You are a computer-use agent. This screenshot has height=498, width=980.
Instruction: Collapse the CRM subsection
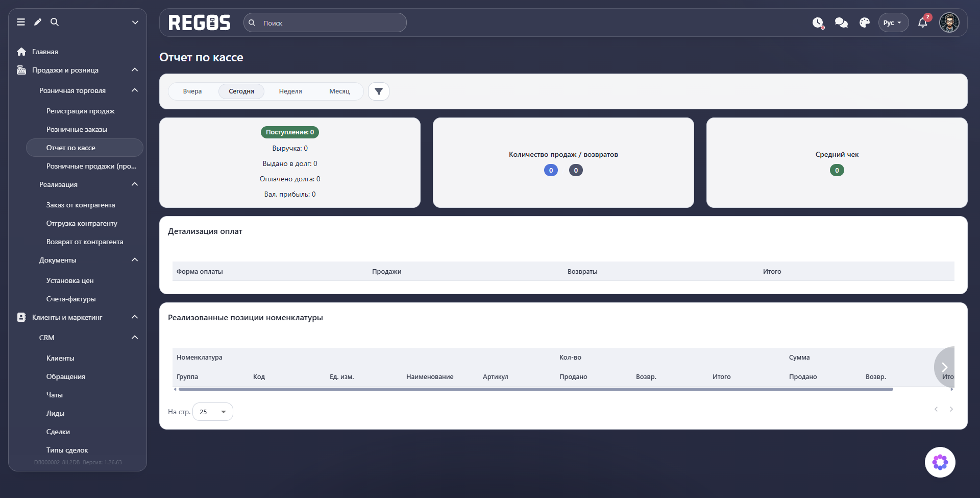tap(135, 338)
